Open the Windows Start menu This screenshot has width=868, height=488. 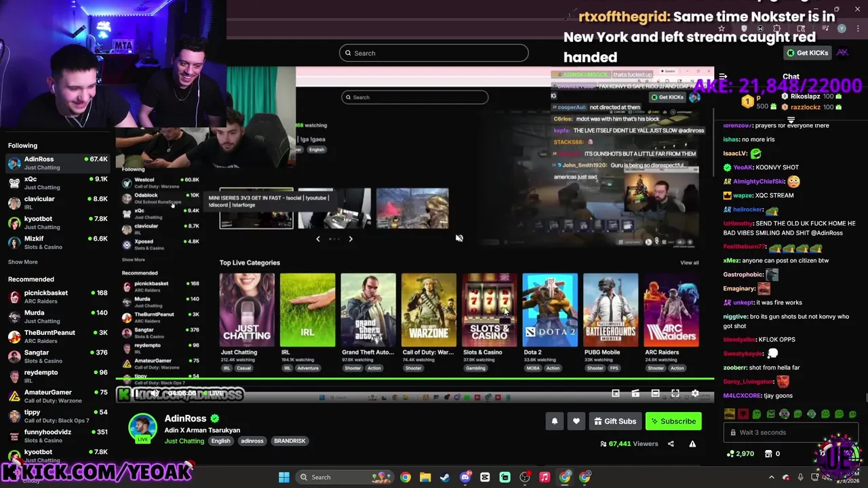click(x=284, y=477)
